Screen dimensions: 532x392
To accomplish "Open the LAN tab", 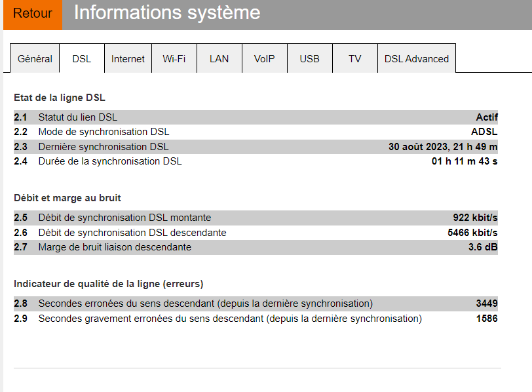I will pos(219,58).
